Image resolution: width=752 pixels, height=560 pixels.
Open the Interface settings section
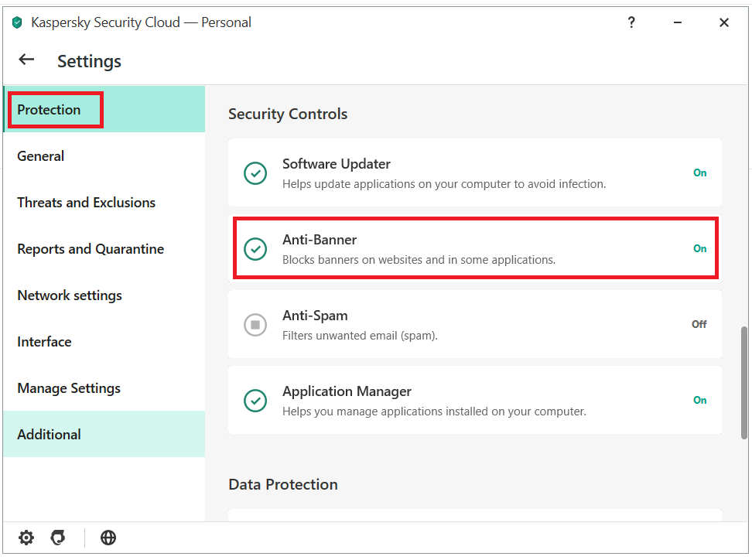(104, 341)
